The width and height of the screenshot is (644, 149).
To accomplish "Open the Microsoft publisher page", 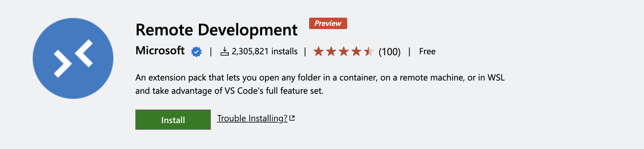I will tap(160, 51).
